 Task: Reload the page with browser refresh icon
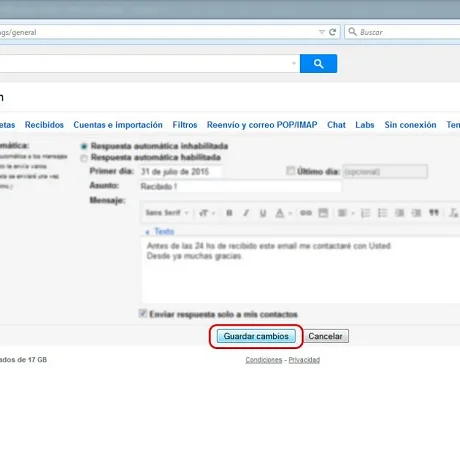(332, 32)
